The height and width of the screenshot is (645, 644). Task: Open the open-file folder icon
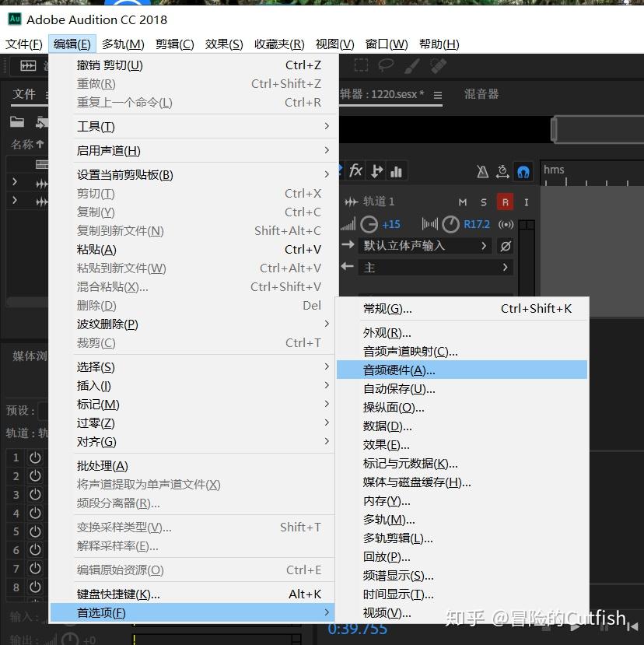point(17,121)
